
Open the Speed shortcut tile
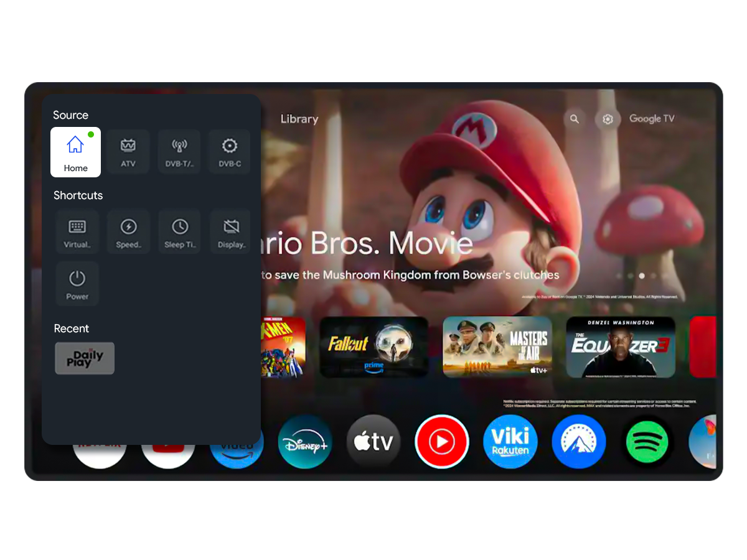pos(128,231)
